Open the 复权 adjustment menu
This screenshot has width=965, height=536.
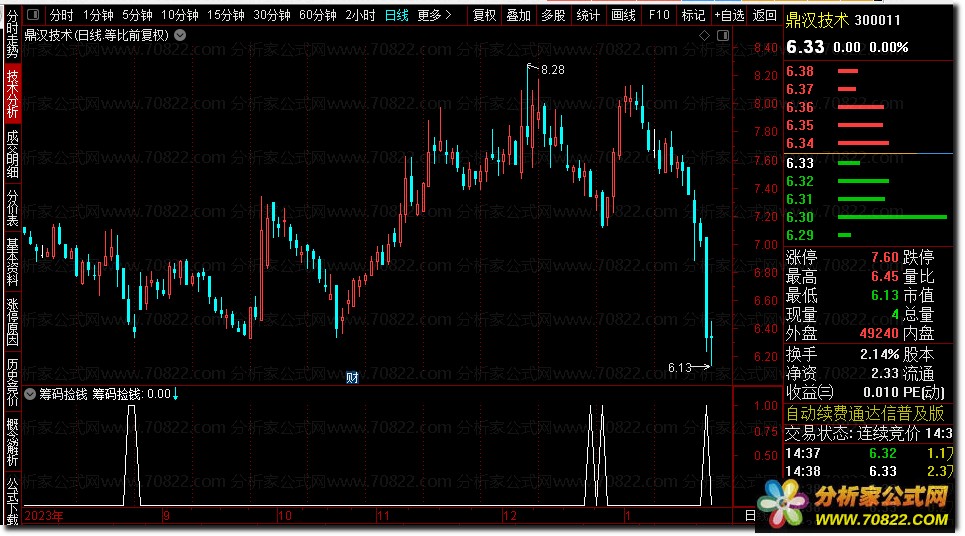[x=484, y=15]
